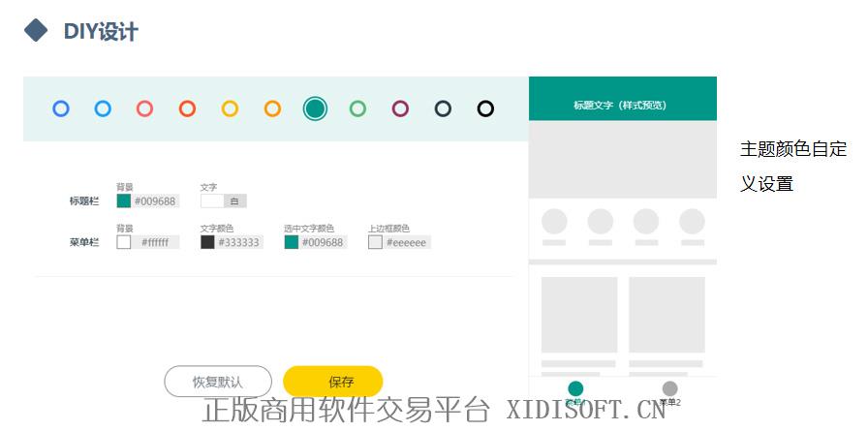This screenshot has width=868, height=431.
Task: Choose the dark slate theme circle
Action: pos(443,108)
